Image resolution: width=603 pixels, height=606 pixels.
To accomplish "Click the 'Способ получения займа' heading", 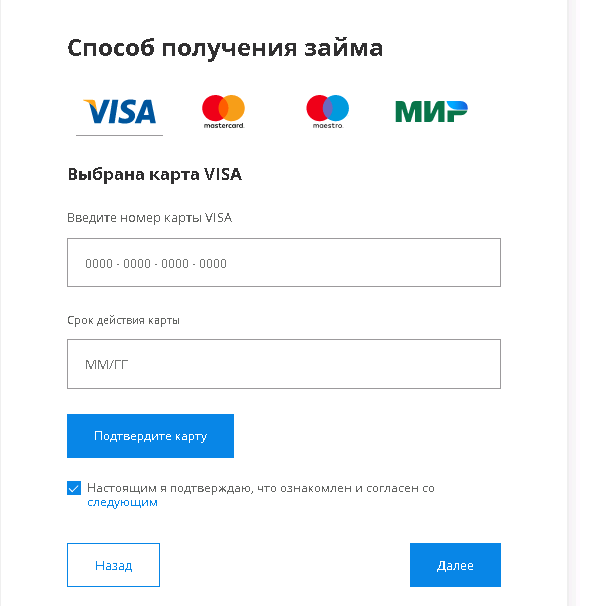I will [225, 48].
